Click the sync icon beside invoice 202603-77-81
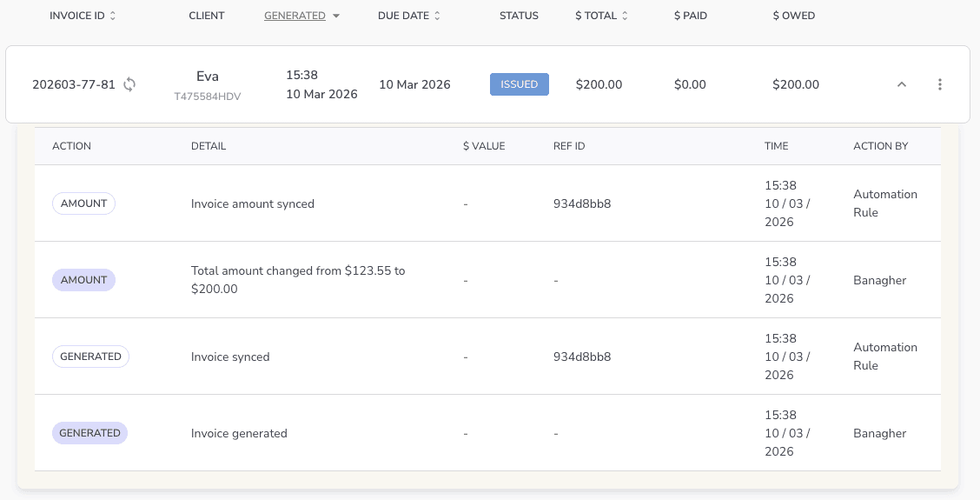The image size is (980, 500). [x=129, y=84]
